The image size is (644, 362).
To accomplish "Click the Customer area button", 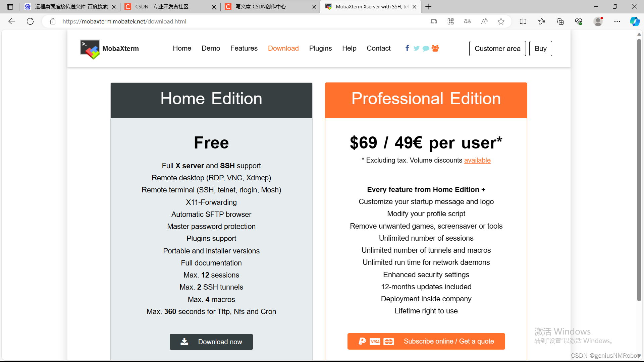I will pos(497,49).
